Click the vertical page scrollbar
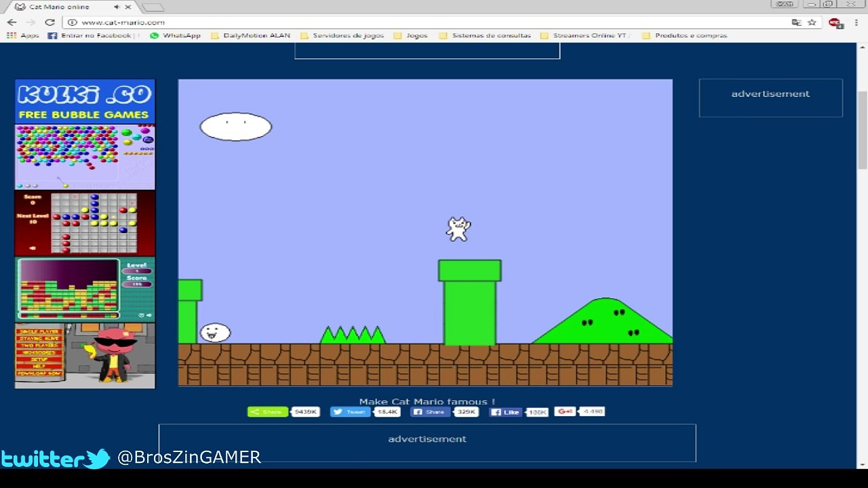 (863, 129)
